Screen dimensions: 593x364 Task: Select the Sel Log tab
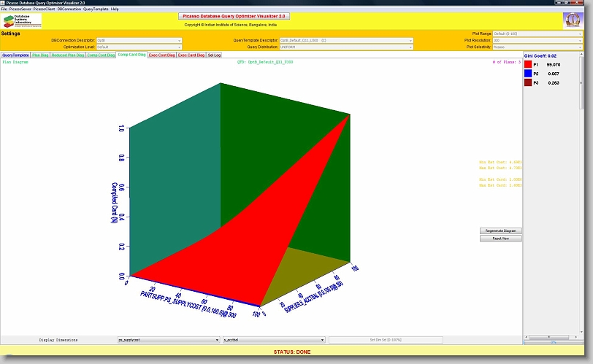point(215,55)
